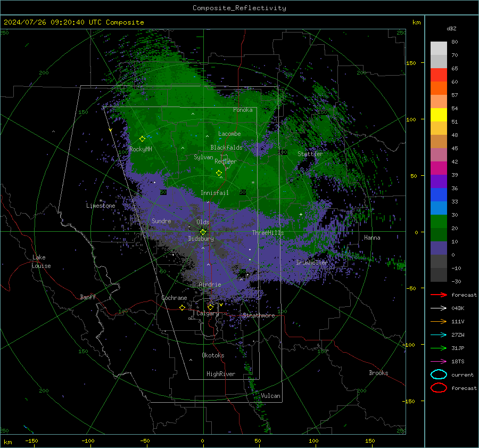
Task: Pick the red swatch between 65 and 60 dBZ
Action: pyautogui.click(x=439, y=75)
